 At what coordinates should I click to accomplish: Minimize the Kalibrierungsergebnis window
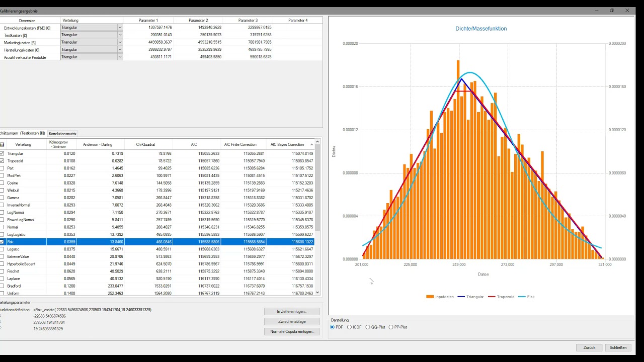[x=596, y=11]
